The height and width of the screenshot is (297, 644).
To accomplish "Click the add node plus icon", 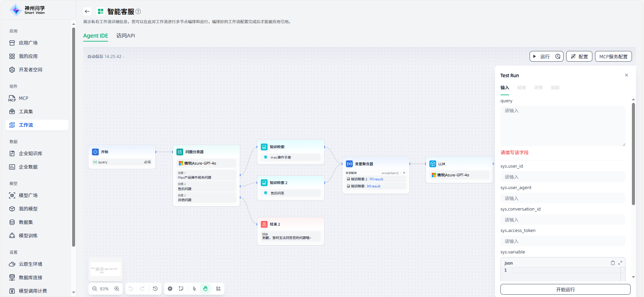I will 170,289.
